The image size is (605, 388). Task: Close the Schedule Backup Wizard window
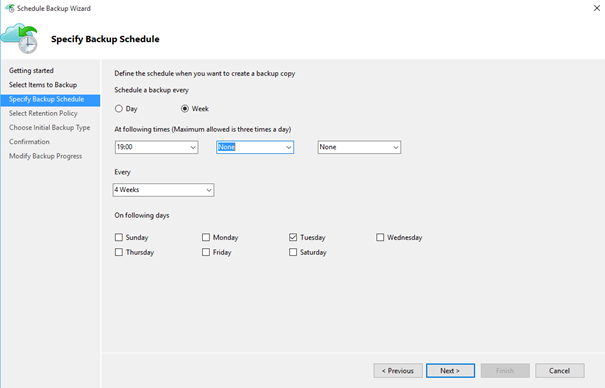[597, 8]
